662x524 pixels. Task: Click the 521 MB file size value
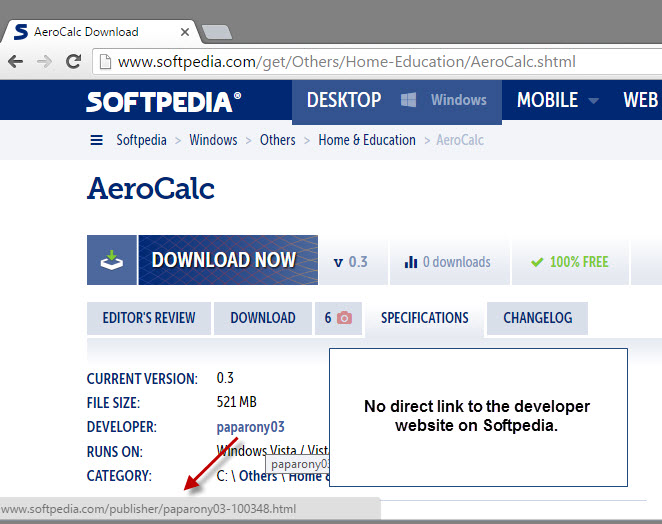[x=236, y=402]
